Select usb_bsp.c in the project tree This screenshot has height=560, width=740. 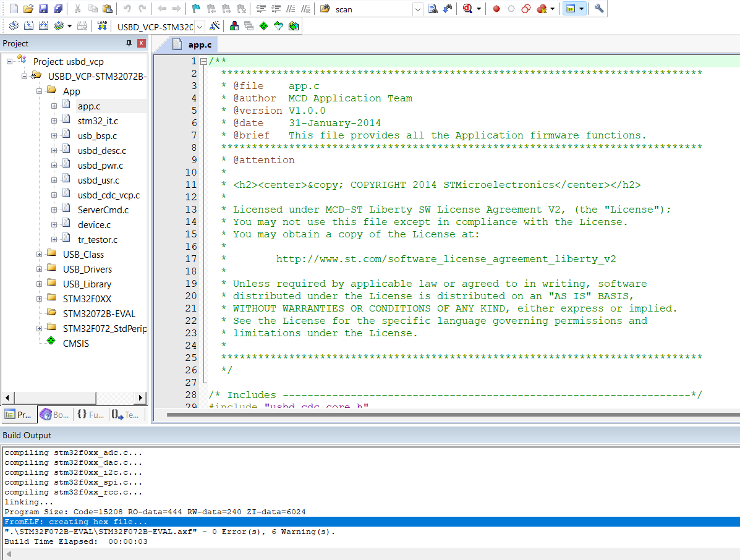pos(97,136)
